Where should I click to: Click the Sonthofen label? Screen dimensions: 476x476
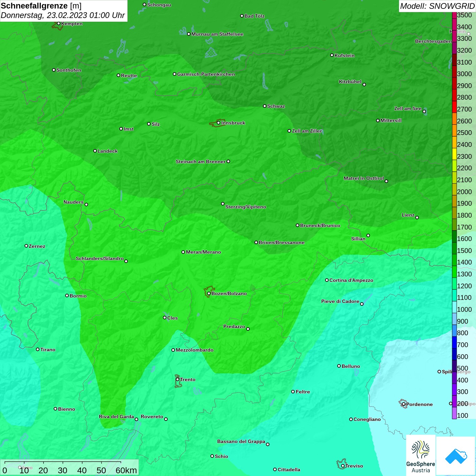(x=69, y=70)
